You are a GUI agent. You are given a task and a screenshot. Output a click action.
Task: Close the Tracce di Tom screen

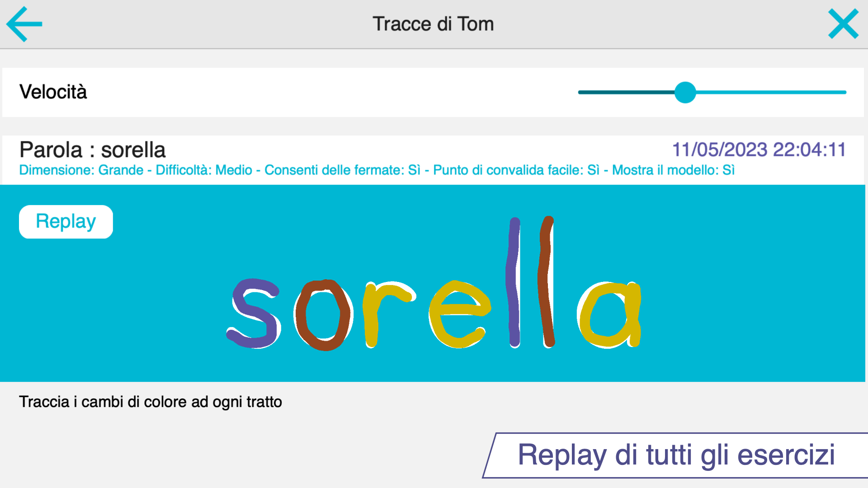[x=843, y=24]
